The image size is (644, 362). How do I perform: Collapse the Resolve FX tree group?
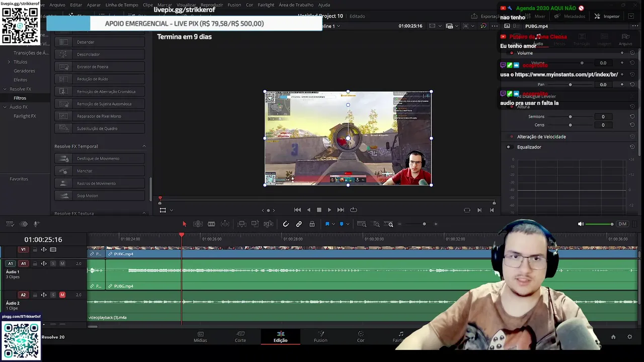tap(5, 89)
